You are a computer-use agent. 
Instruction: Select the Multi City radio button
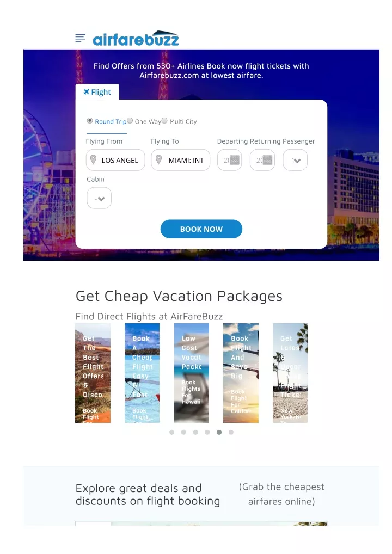pyautogui.click(x=164, y=121)
